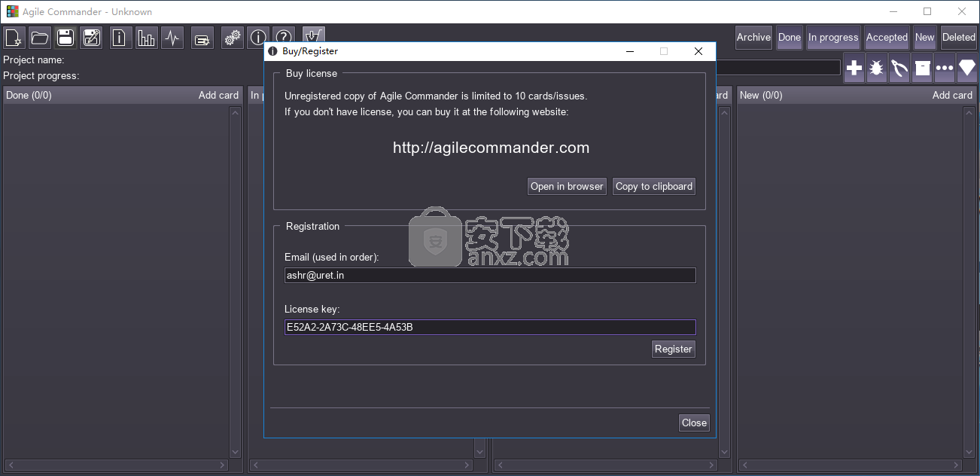Add card to the Done column
The image size is (980, 476).
point(218,95)
